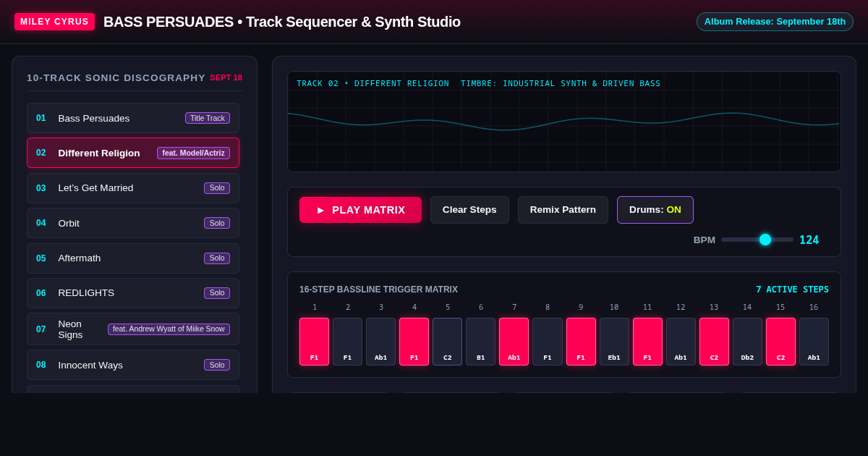The image size is (868, 456).
Task: Select track 04 Orbit
Action: click(133, 223)
